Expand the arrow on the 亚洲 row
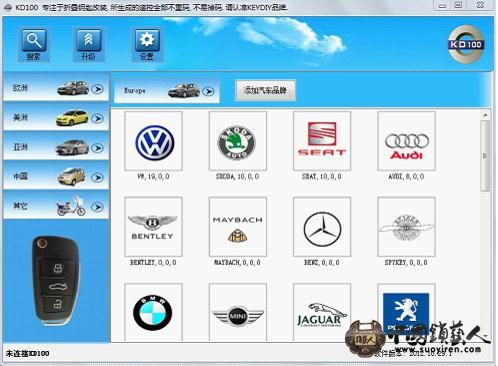The image size is (498, 366). (97, 148)
